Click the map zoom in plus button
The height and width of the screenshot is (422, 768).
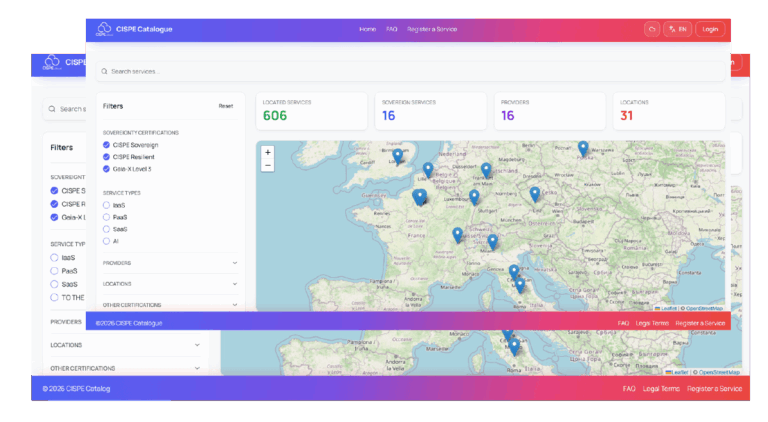[267, 153]
